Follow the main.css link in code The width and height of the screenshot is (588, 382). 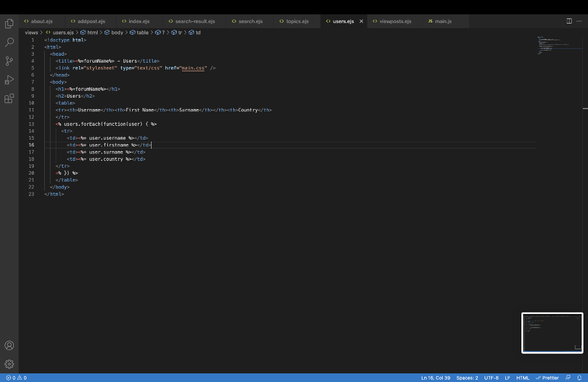coord(193,68)
